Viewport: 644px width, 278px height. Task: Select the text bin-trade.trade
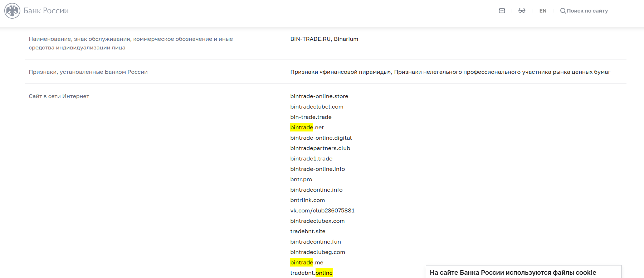[x=311, y=117]
